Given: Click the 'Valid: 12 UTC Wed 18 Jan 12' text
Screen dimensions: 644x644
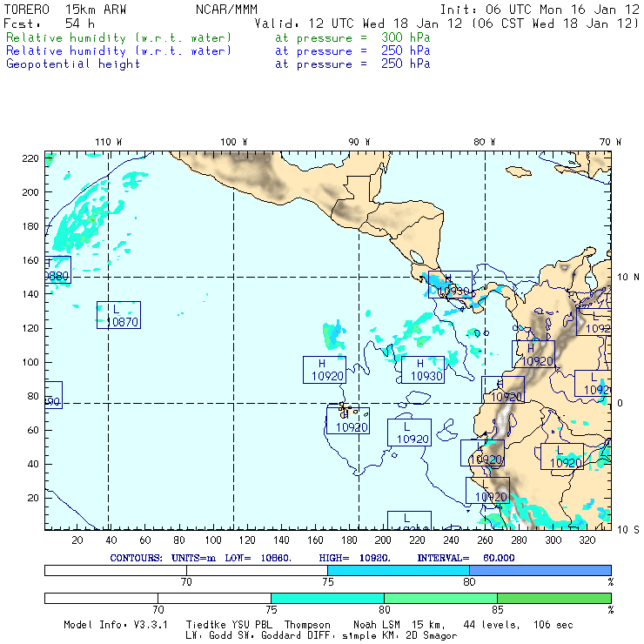Looking at the screenshot, I should tap(359, 23).
